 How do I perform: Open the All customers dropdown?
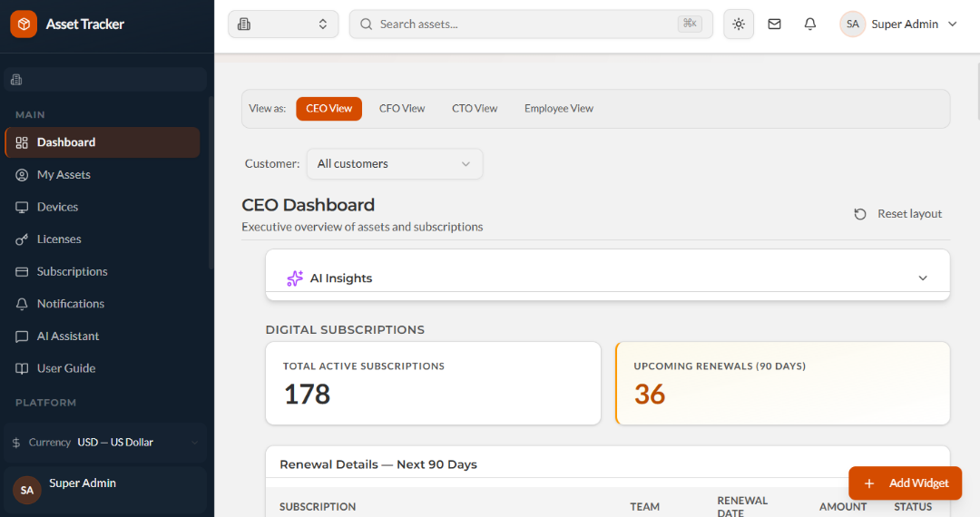click(395, 163)
